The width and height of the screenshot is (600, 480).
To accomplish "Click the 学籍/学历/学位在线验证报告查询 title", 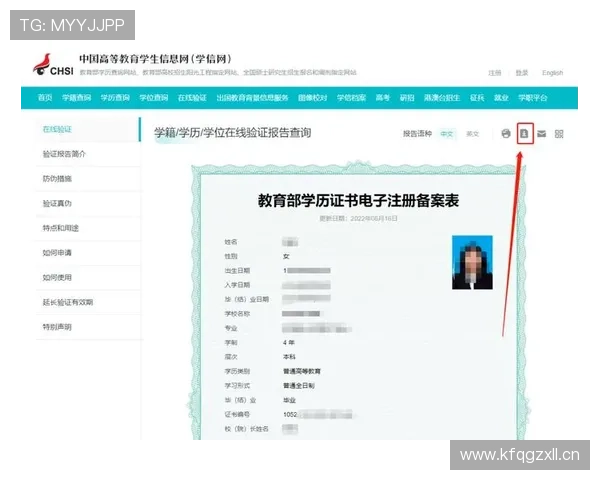I will pyautogui.click(x=233, y=133).
